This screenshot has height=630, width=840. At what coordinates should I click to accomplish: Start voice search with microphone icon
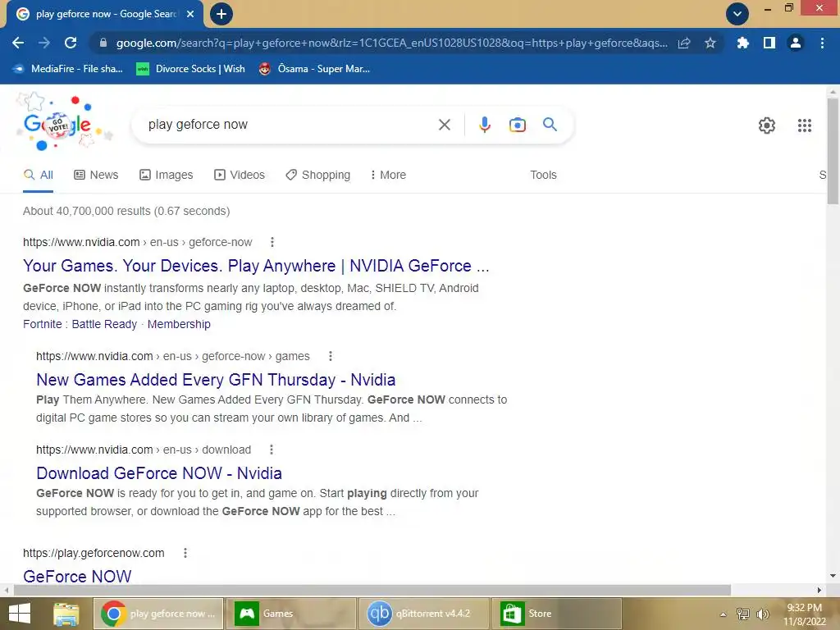point(484,125)
